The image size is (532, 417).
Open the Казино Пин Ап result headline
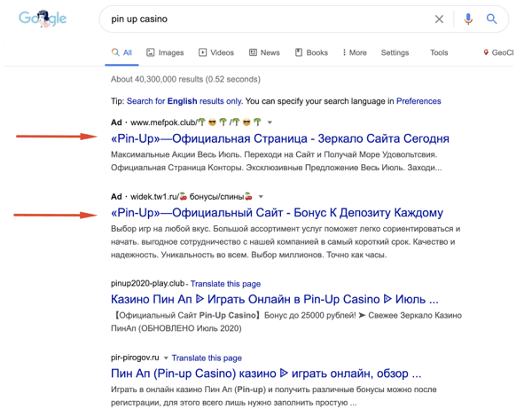coord(275,299)
